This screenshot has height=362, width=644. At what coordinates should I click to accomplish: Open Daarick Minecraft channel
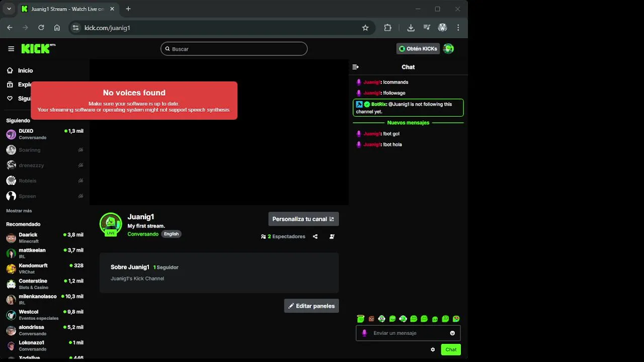pyautogui.click(x=45, y=238)
